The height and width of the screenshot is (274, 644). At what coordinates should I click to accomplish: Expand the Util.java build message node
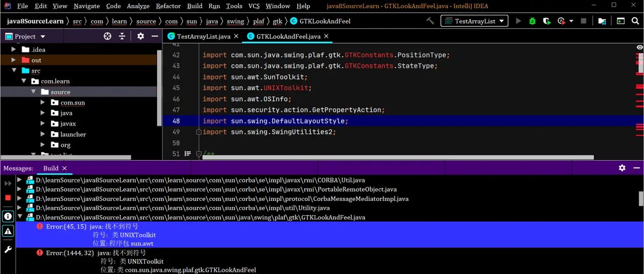point(20,180)
